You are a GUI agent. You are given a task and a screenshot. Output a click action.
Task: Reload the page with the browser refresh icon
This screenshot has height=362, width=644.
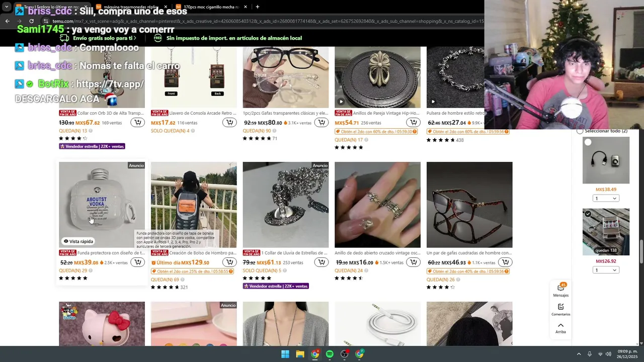(x=31, y=21)
